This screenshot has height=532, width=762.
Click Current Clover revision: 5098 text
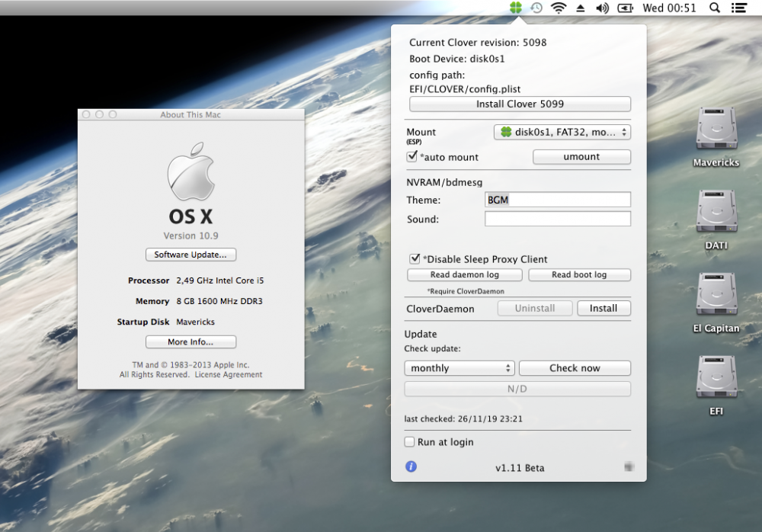(x=478, y=43)
